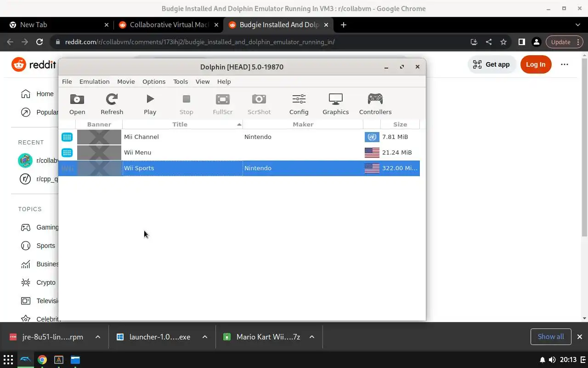
Task: Open the Crypto topic in Reddit sidebar
Action: 38,282
